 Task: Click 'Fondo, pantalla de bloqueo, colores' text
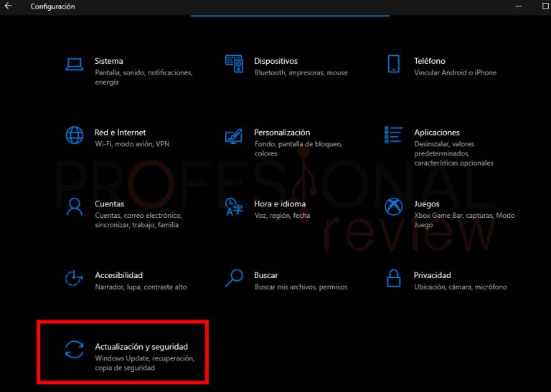pos(298,149)
